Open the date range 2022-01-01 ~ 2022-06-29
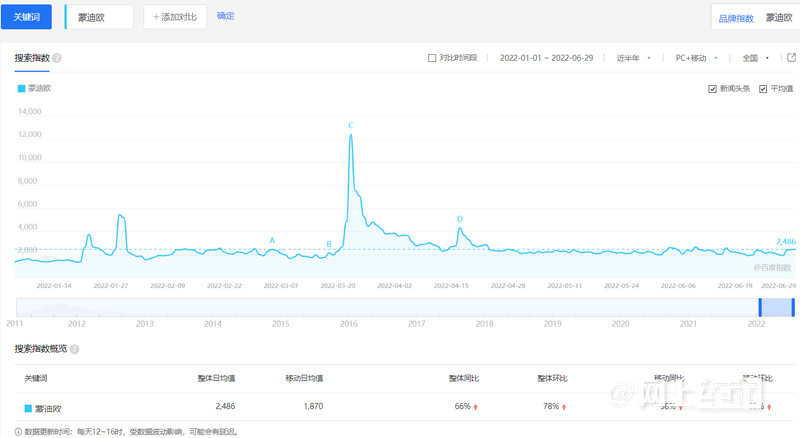The image size is (800, 438). point(546,58)
